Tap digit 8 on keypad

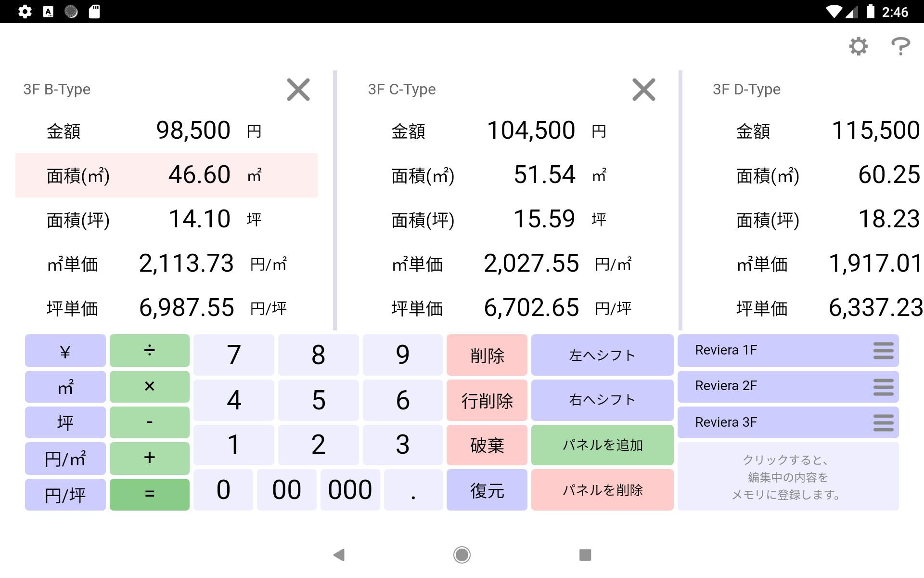(318, 355)
